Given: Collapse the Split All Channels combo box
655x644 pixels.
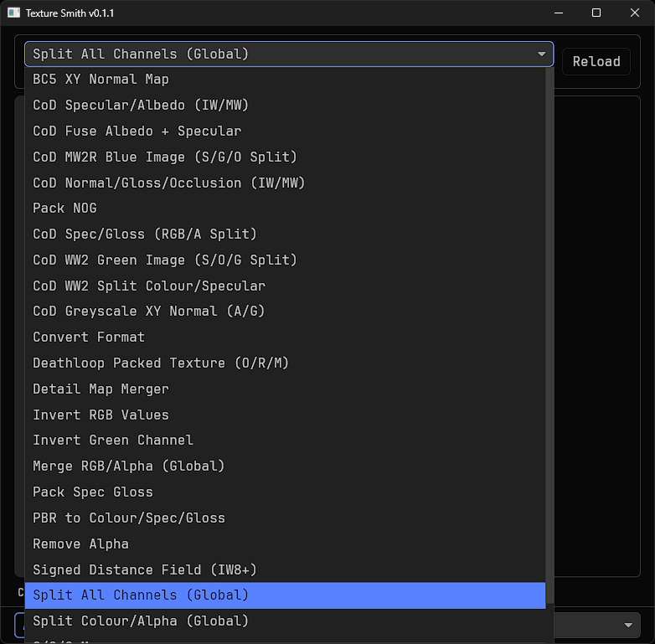Looking at the screenshot, I should pyautogui.click(x=289, y=54).
